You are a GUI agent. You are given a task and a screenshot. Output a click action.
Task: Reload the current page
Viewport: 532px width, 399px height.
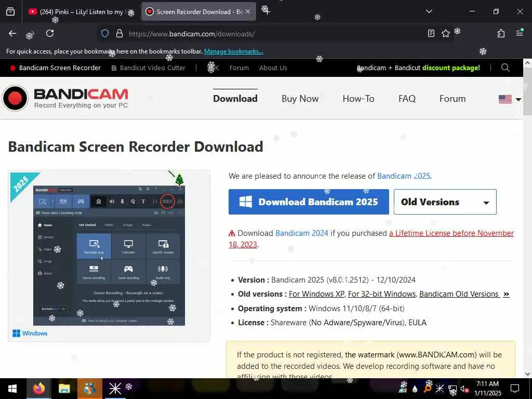50,34
